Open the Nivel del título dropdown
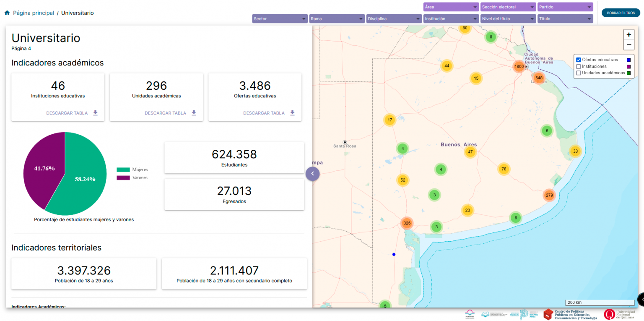644x321 pixels. 508,19
